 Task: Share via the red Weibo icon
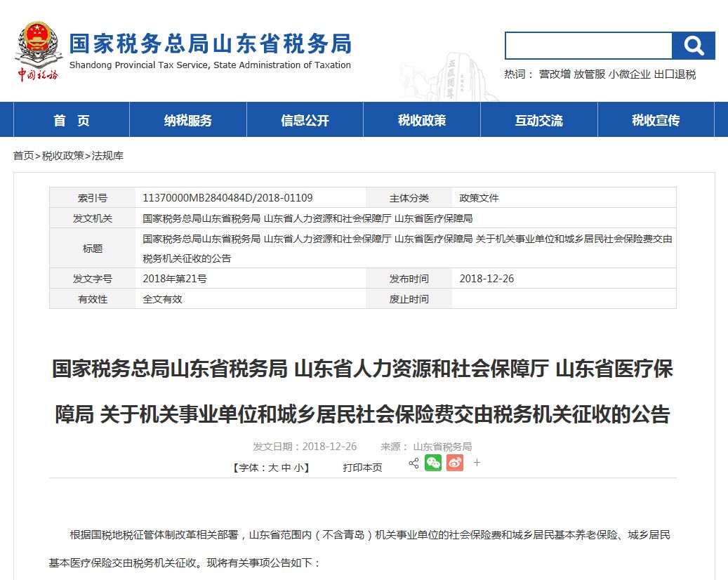[455, 463]
